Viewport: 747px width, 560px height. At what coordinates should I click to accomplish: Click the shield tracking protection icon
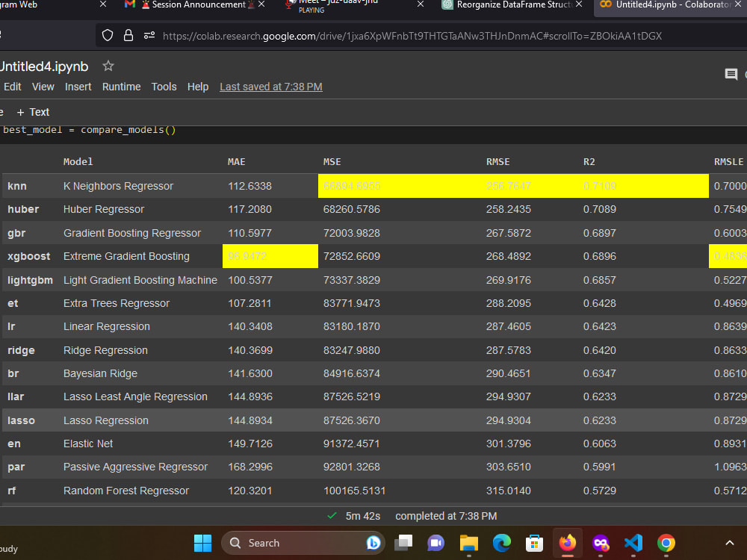(108, 36)
